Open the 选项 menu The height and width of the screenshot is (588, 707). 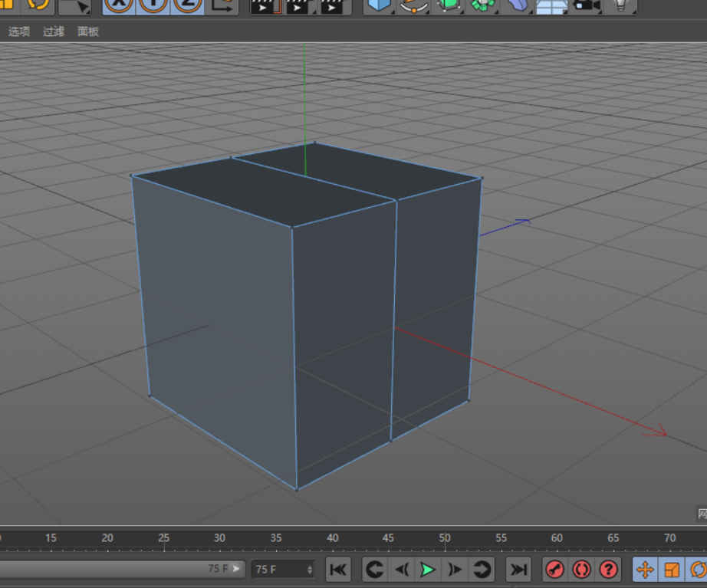(19, 31)
